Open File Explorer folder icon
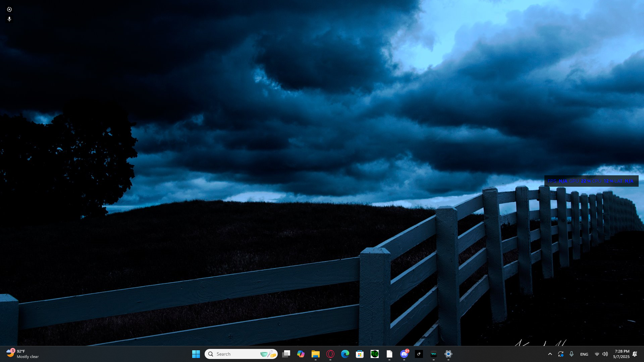644x362 pixels. click(316, 354)
